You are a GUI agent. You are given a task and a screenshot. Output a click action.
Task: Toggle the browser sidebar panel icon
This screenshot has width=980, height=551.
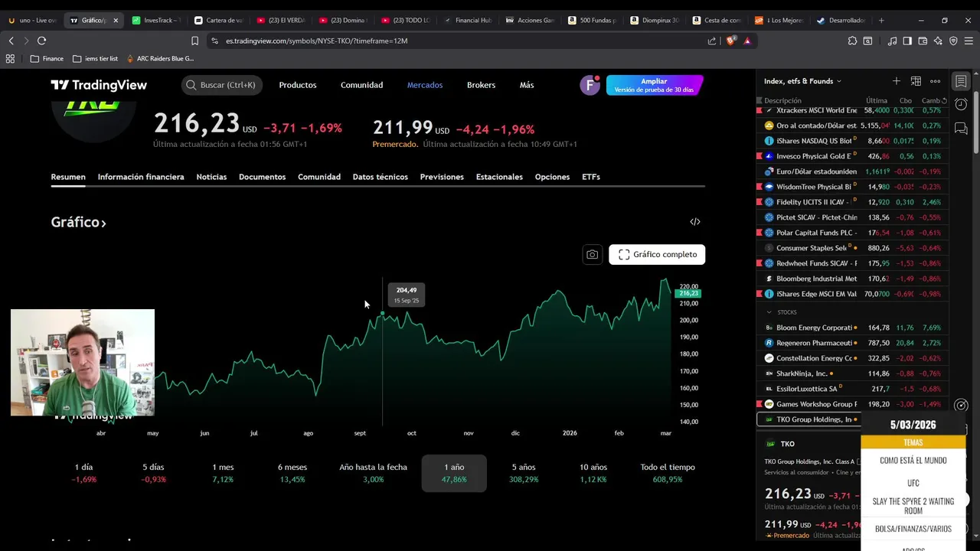click(907, 41)
